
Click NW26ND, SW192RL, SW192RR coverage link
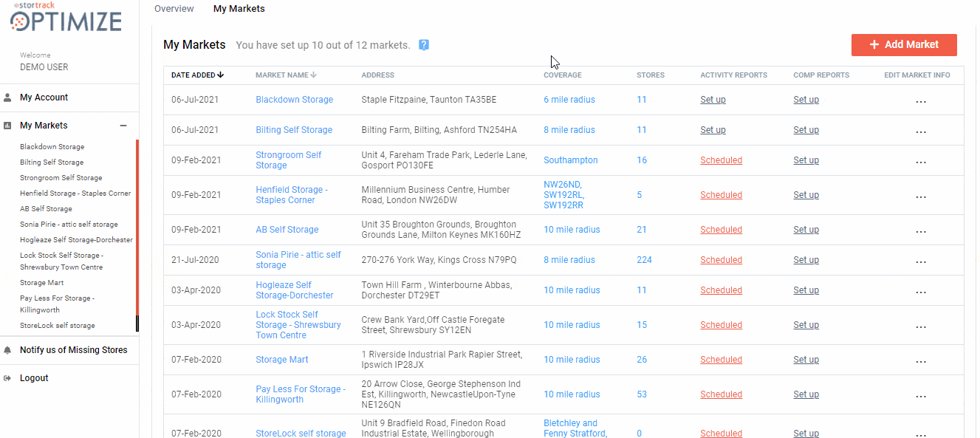click(563, 195)
